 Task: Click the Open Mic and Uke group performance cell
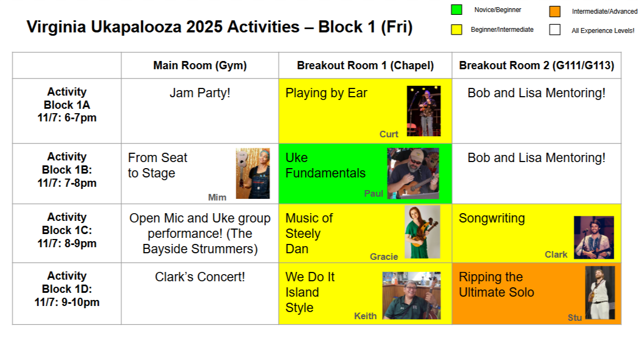click(x=200, y=233)
